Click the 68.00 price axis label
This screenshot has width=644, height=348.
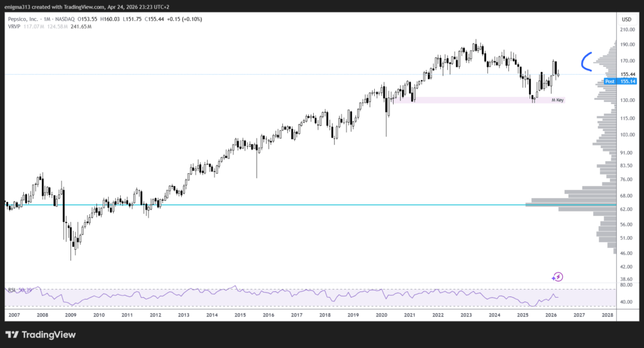626,196
